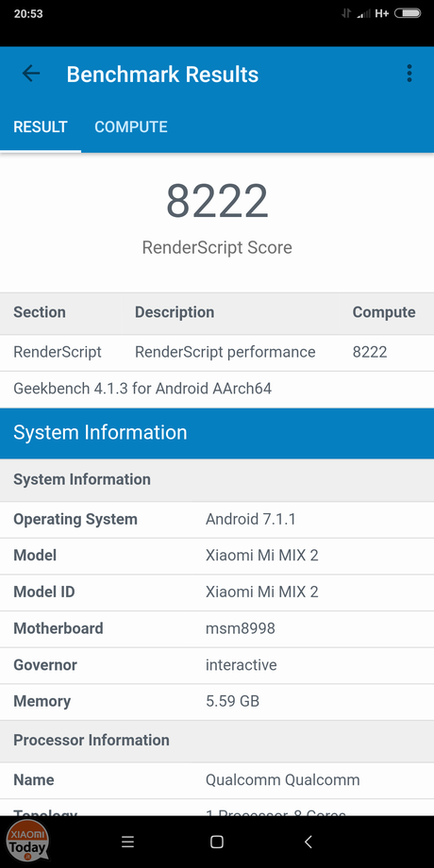Open the three-dot overflow menu
Screen dimensions: 434x868
tap(409, 74)
